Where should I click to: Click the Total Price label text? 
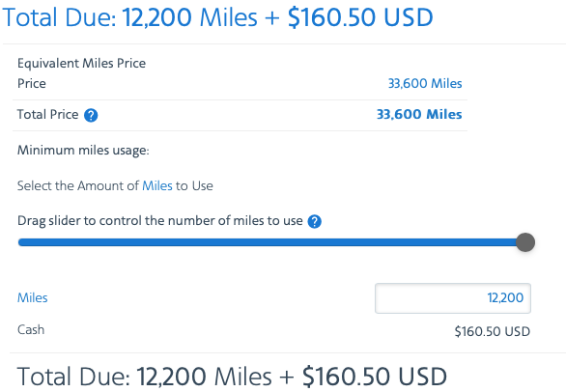pos(47,115)
